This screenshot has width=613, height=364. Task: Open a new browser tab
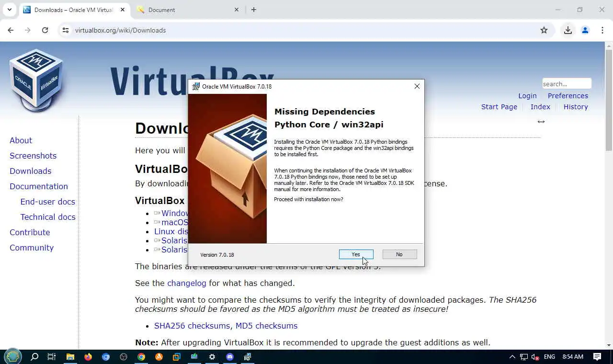tap(254, 10)
